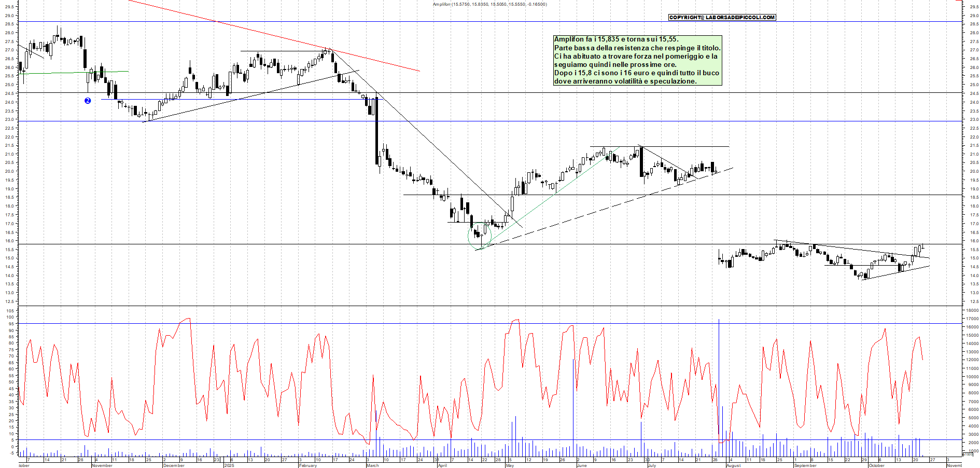Select the green Amplifon commentary text box
The image size is (980, 468).
(637, 60)
